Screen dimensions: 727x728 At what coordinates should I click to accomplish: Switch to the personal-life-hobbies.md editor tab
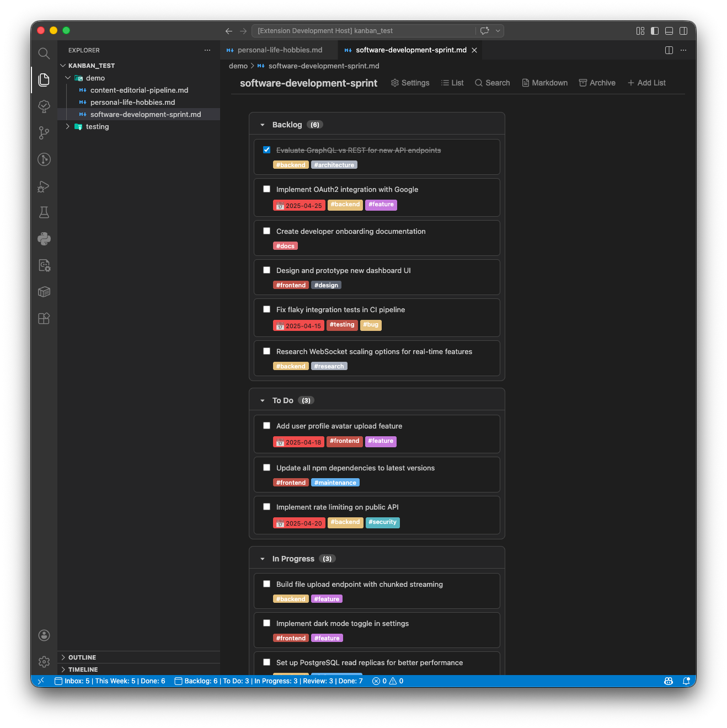pos(279,50)
